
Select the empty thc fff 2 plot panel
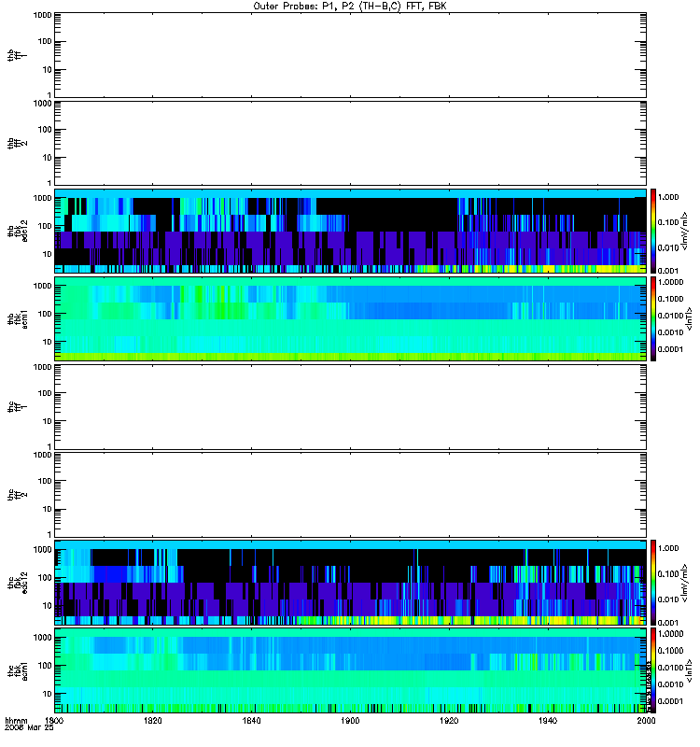click(351, 495)
